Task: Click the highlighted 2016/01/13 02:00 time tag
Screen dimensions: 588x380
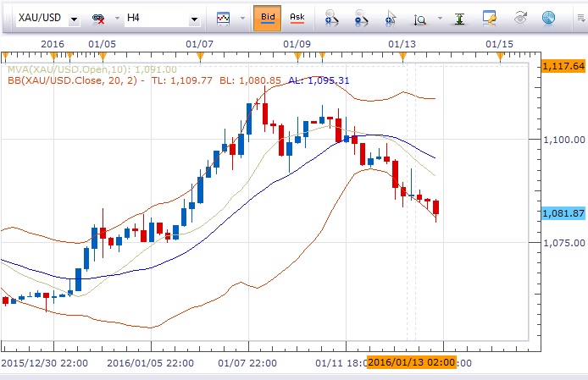Action: (x=412, y=362)
